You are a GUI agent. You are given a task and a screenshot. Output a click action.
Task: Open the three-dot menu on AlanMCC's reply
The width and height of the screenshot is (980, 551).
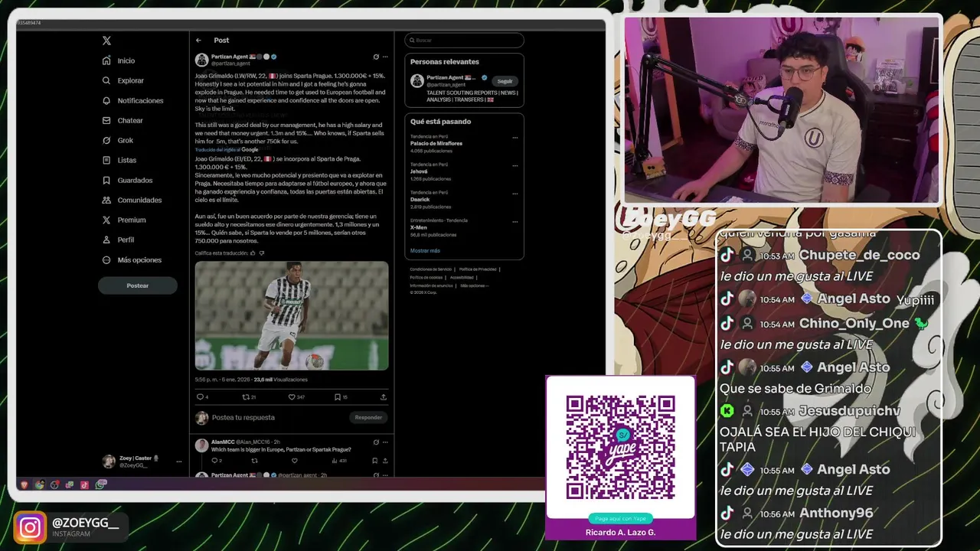pos(385,442)
